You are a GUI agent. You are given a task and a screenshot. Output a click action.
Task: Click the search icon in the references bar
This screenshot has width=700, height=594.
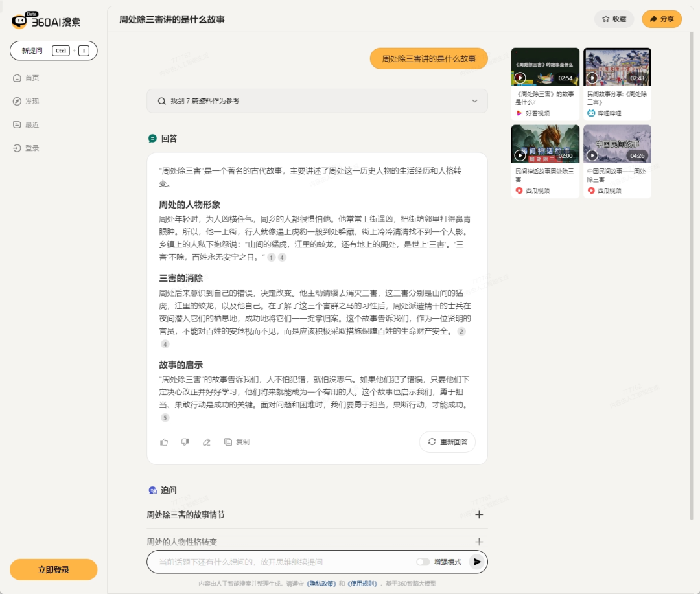point(161,101)
